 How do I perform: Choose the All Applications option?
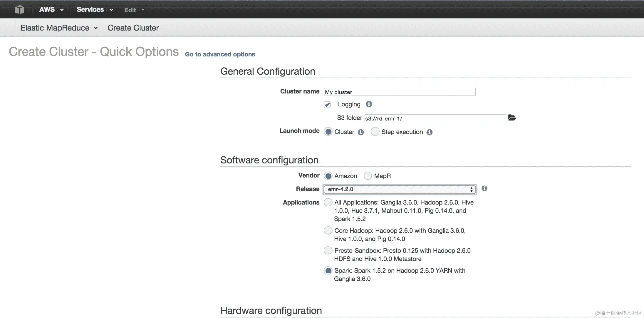pyautogui.click(x=328, y=202)
